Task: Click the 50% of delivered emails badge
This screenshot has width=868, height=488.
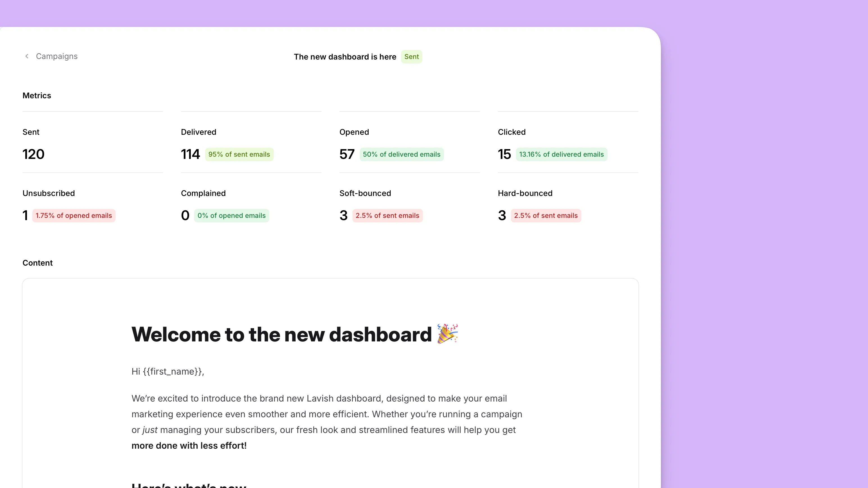Action: (x=401, y=154)
